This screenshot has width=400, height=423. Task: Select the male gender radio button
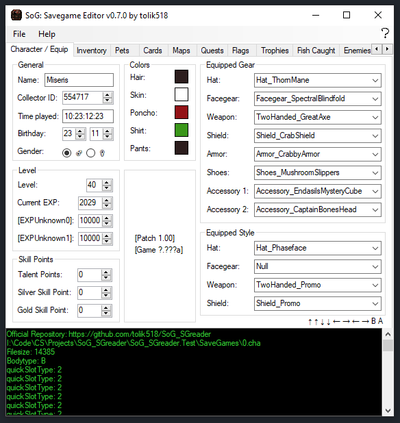[x=67, y=153]
